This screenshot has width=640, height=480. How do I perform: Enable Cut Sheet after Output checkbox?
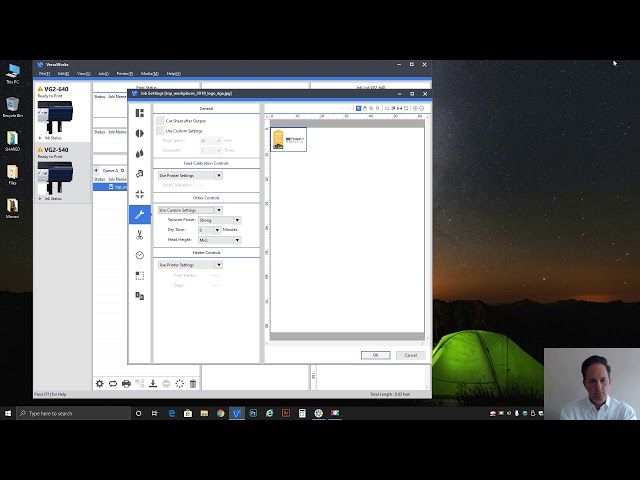(160, 120)
